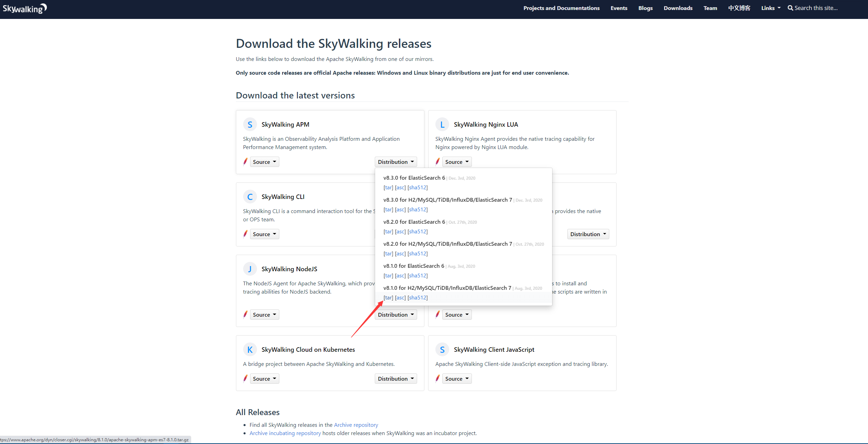Click Apache feather icon in Kubernetes card
The width and height of the screenshot is (868, 444).
coord(245,379)
